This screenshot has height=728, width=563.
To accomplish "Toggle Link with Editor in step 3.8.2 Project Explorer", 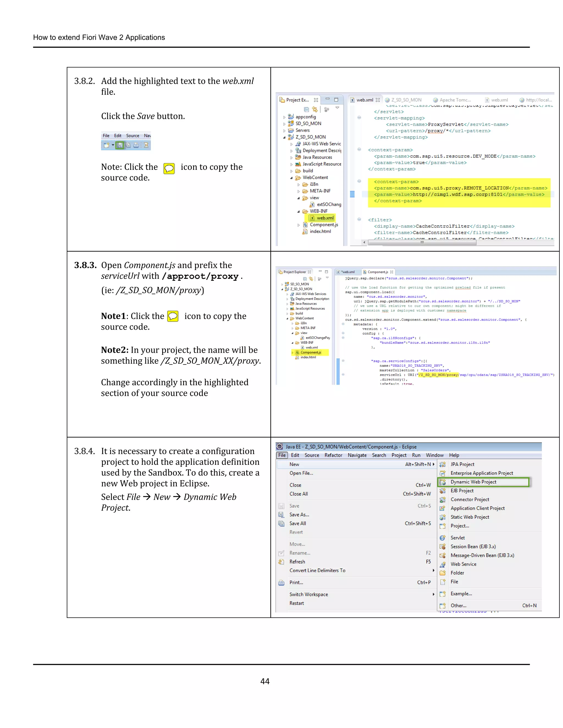I will tap(315, 109).
